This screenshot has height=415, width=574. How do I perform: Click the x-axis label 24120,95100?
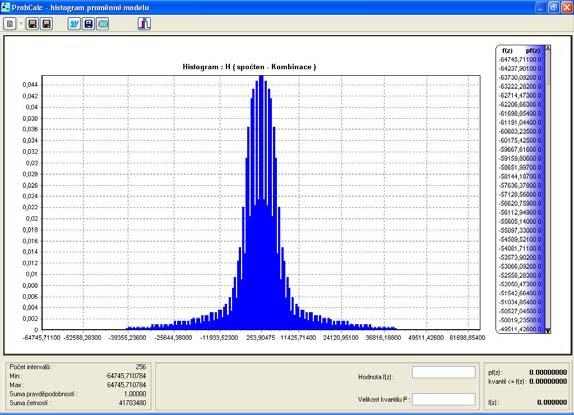click(x=340, y=337)
